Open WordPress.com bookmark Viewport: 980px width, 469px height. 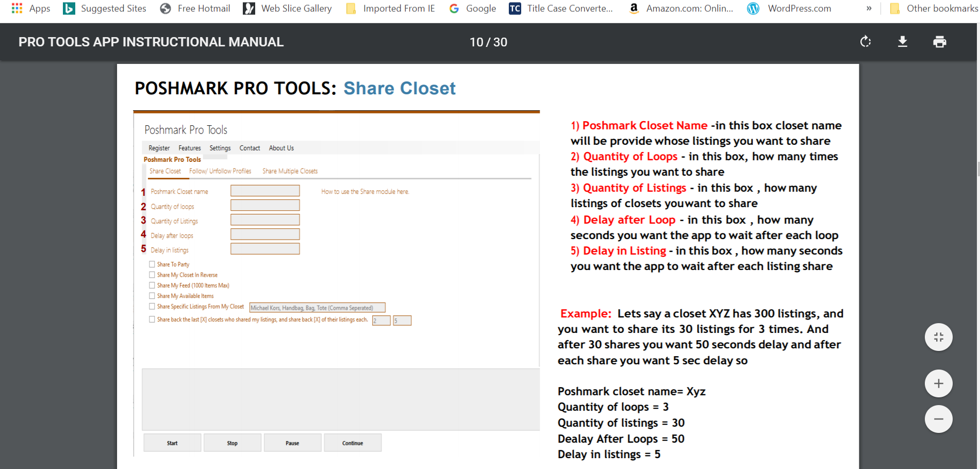789,8
